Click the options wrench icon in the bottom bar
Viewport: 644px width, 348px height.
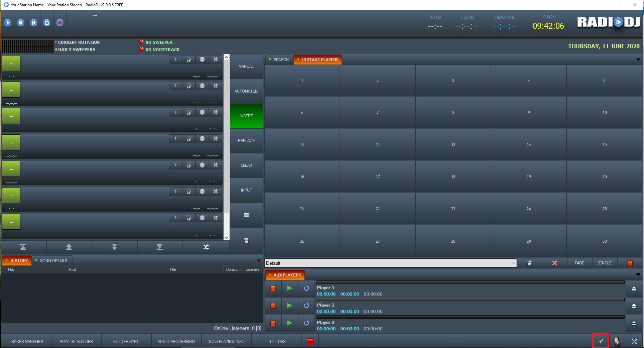point(601,341)
